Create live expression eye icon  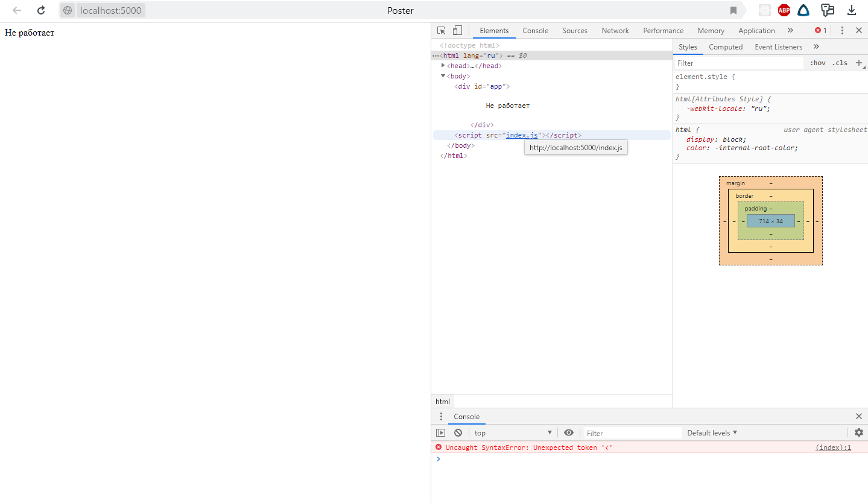568,433
